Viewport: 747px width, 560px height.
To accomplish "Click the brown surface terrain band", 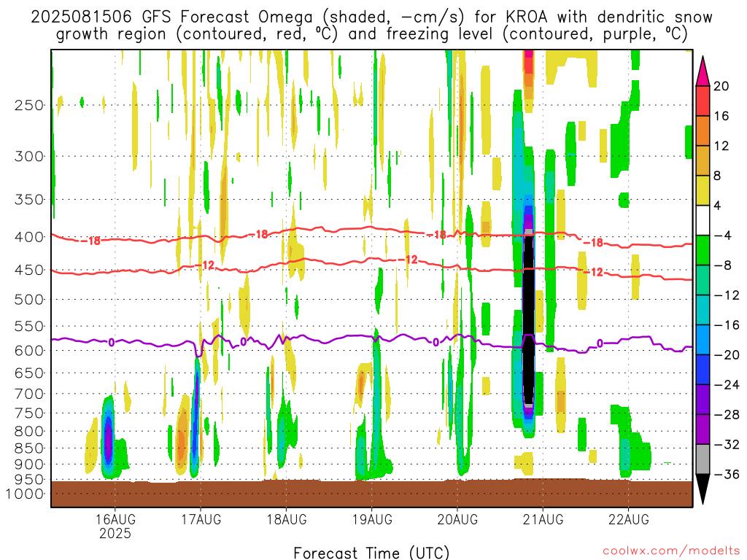I will (x=371, y=494).
